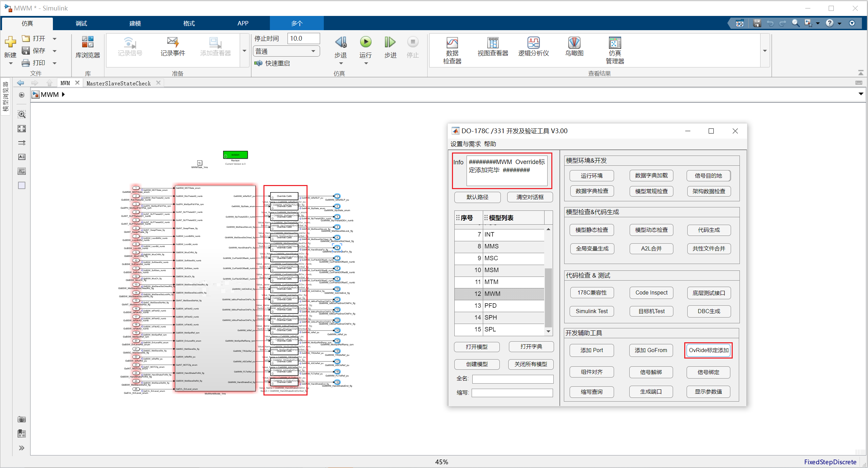
Task: Switch to the 调试 ribbon tab
Action: pyautogui.click(x=81, y=23)
